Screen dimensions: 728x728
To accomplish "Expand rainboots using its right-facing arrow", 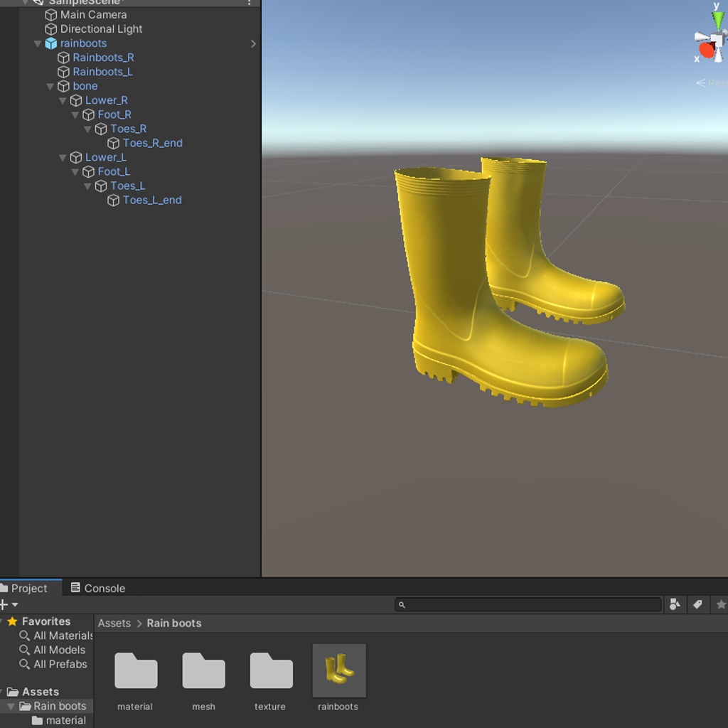I will click(253, 43).
